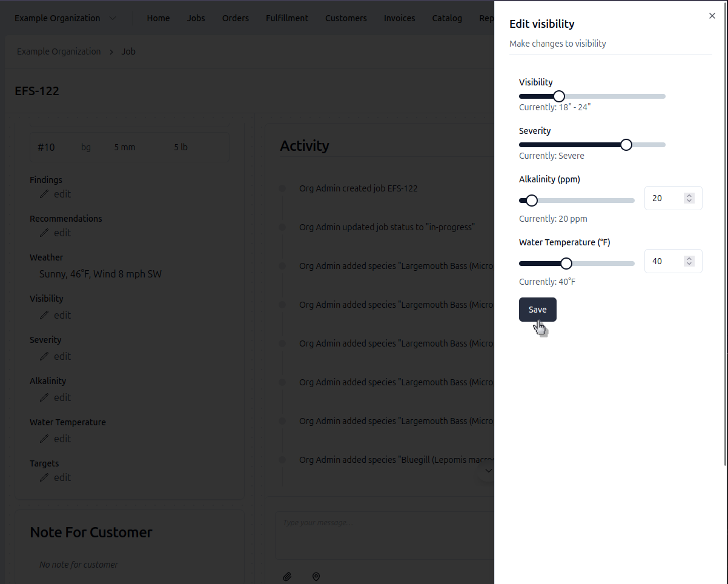The width and height of the screenshot is (728, 584).
Task: Click the pencil edit icon under Recommendations
Action: tap(44, 233)
